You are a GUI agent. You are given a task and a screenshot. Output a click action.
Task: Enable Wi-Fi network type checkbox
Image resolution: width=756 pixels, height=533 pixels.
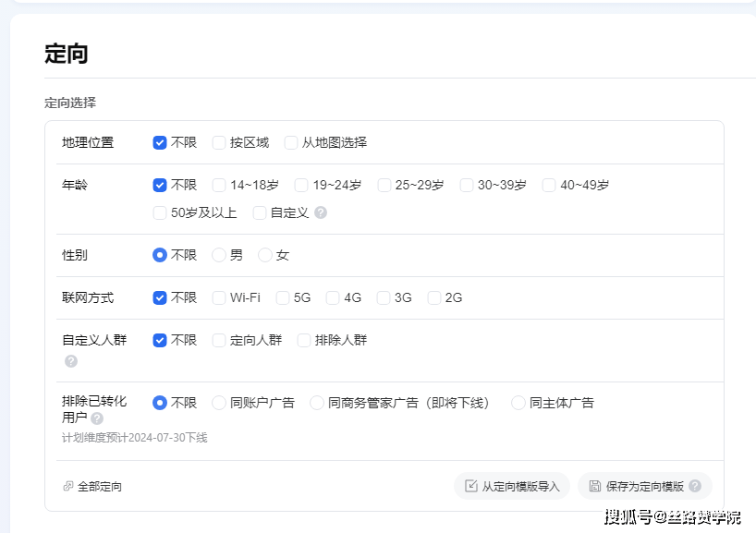point(219,297)
